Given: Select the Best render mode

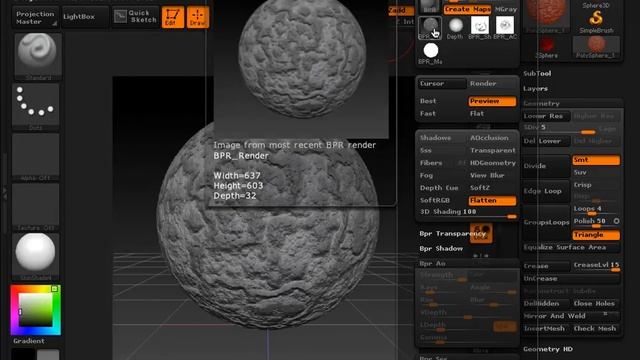Looking at the screenshot, I should [x=441, y=101].
